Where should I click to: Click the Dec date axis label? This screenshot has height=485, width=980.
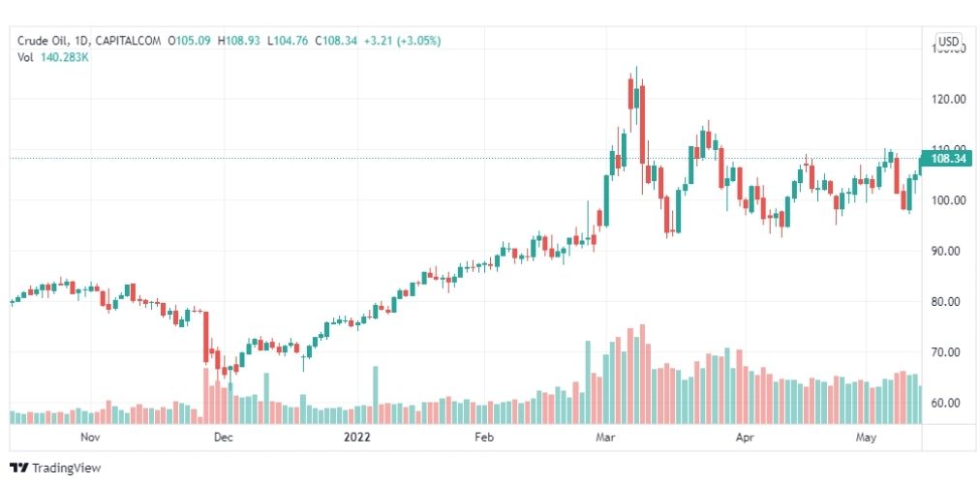point(223,438)
